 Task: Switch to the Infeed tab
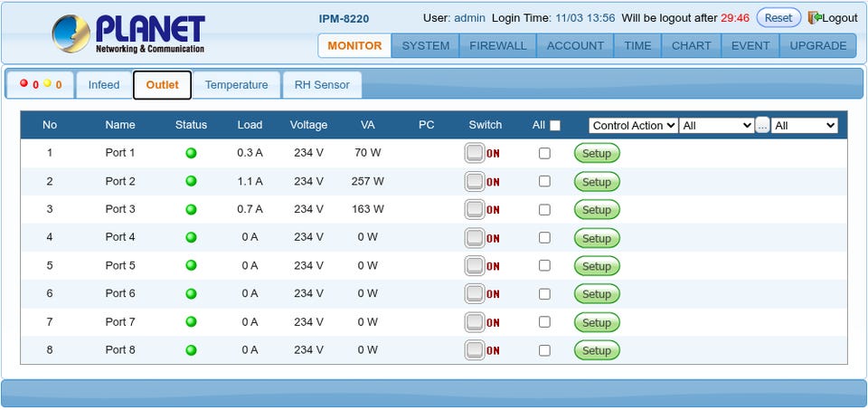click(103, 85)
